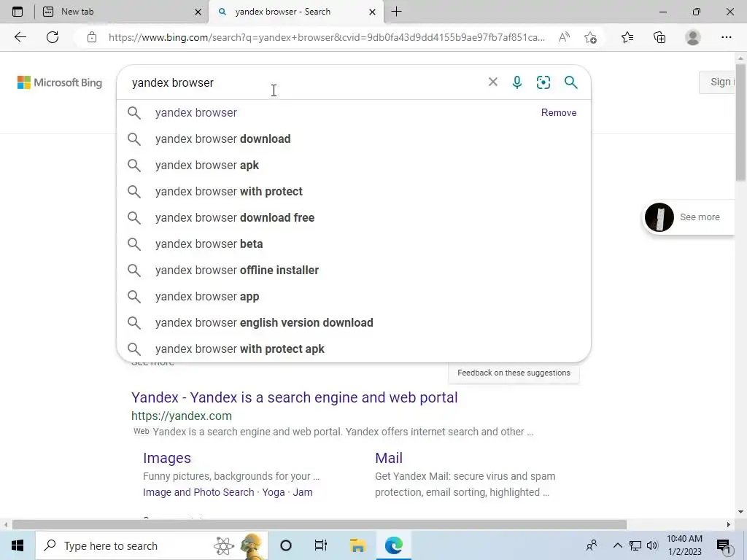Open the Yoga link

tap(274, 492)
